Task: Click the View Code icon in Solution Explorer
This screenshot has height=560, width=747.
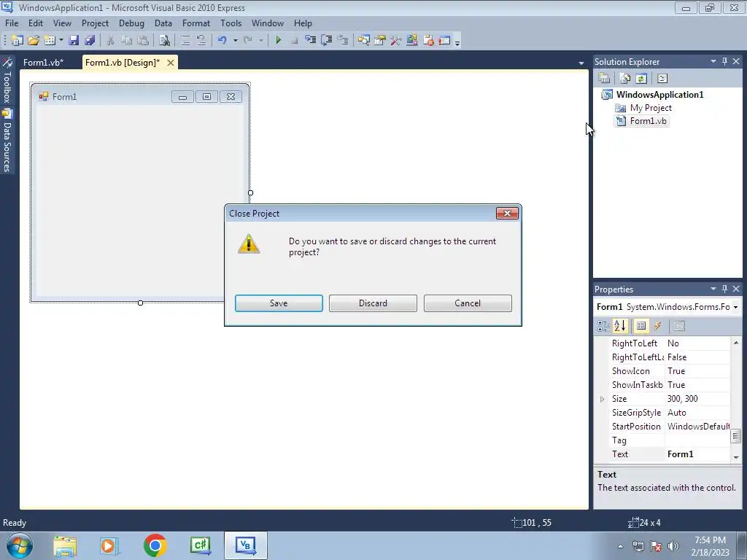Action: 662,79
